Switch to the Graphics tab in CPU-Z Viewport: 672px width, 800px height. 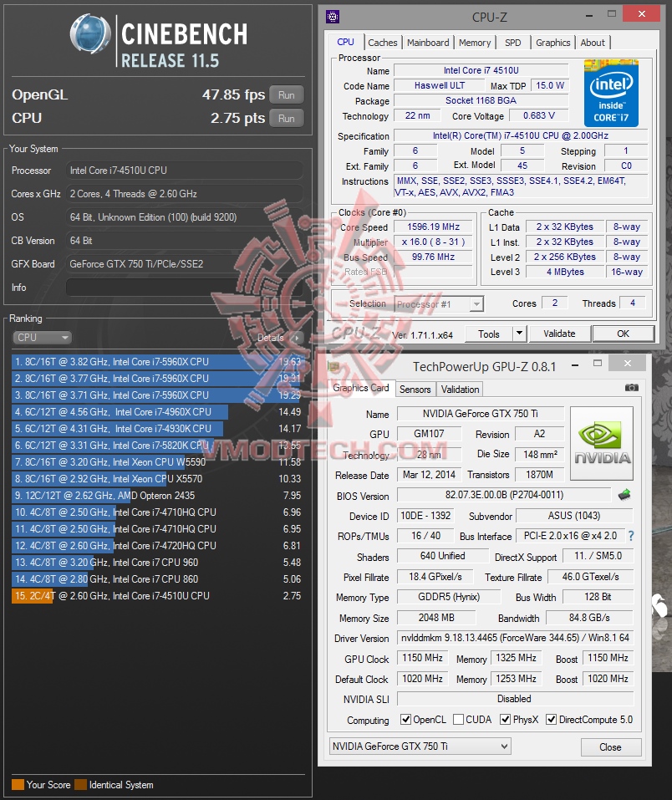[x=552, y=43]
